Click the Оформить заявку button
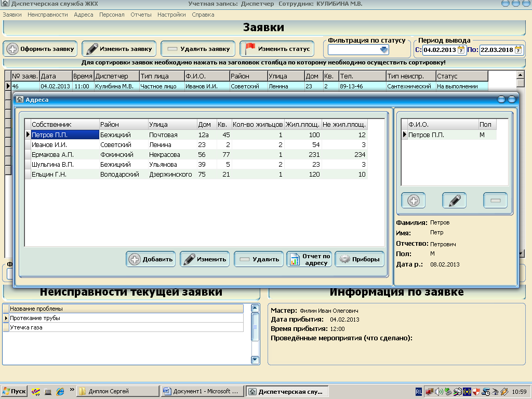The width and height of the screenshot is (532, 399). pos(41,49)
